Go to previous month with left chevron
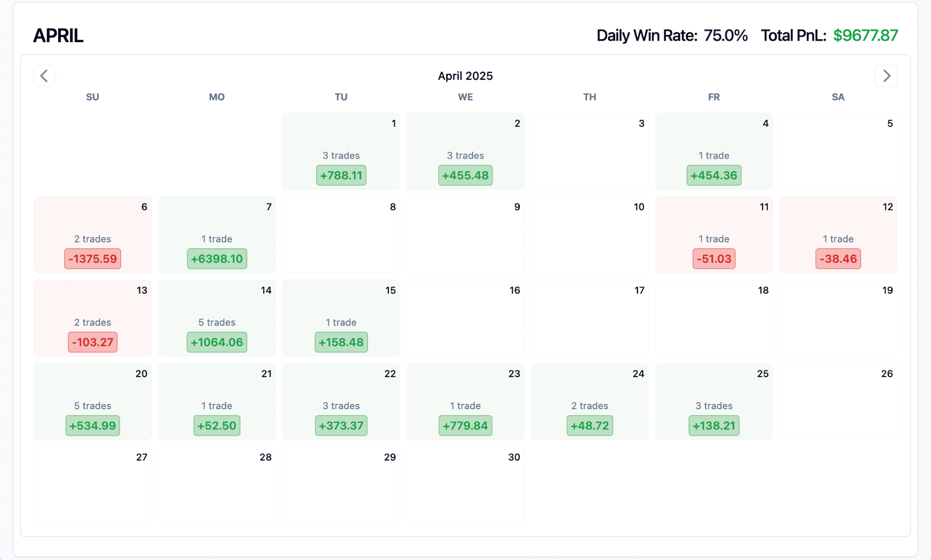Screen dimensions: 931x560 coord(45,76)
